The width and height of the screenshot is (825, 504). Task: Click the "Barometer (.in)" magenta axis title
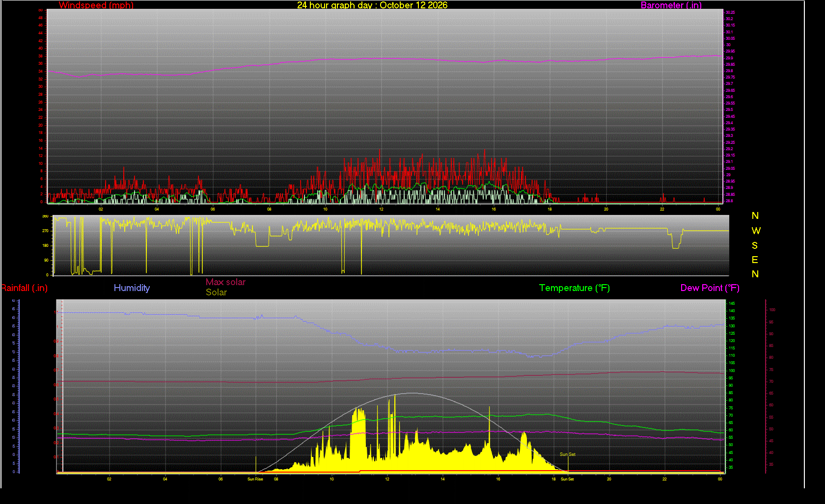coord(671,5)
